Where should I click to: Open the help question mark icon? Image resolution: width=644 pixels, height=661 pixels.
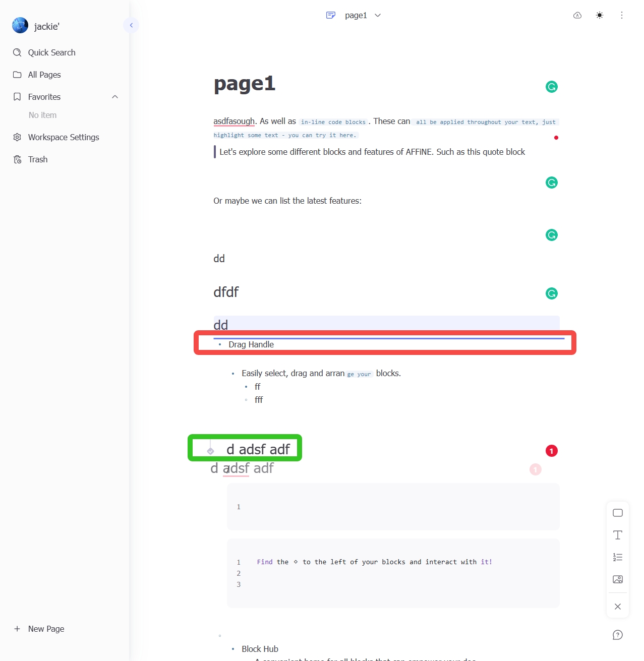tap(618, 635)
